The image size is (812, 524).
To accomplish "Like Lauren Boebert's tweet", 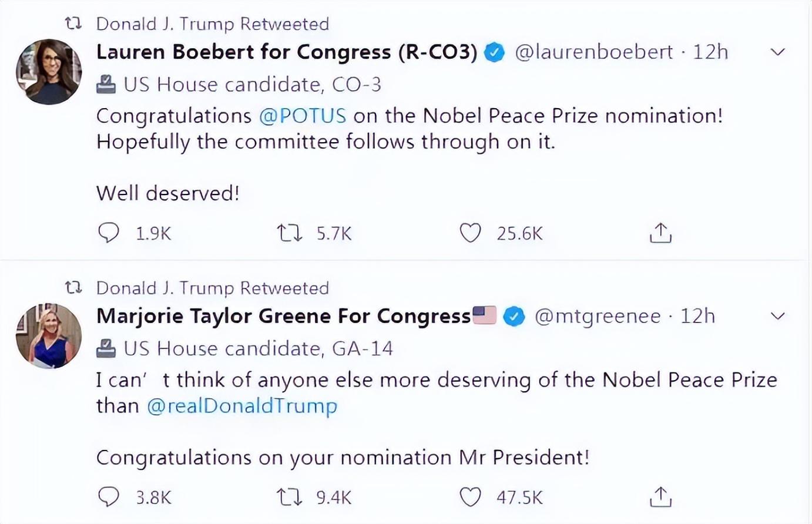I will pos(470,233).
